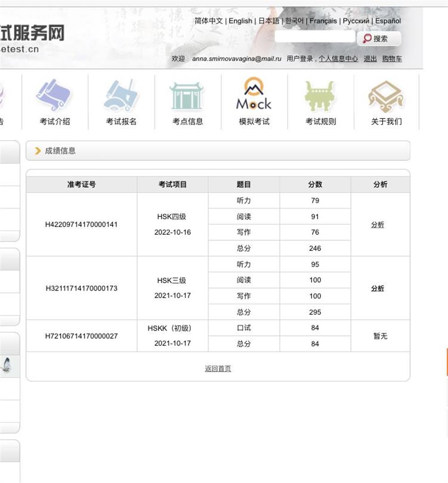Click the 2022-10-16 exam date
This screenshot has height=483, width=448.
[172, 232]
